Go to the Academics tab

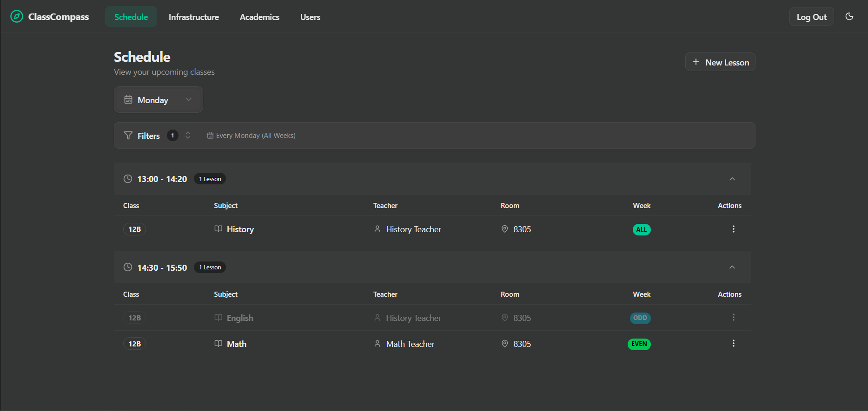(x=259, y=17)
